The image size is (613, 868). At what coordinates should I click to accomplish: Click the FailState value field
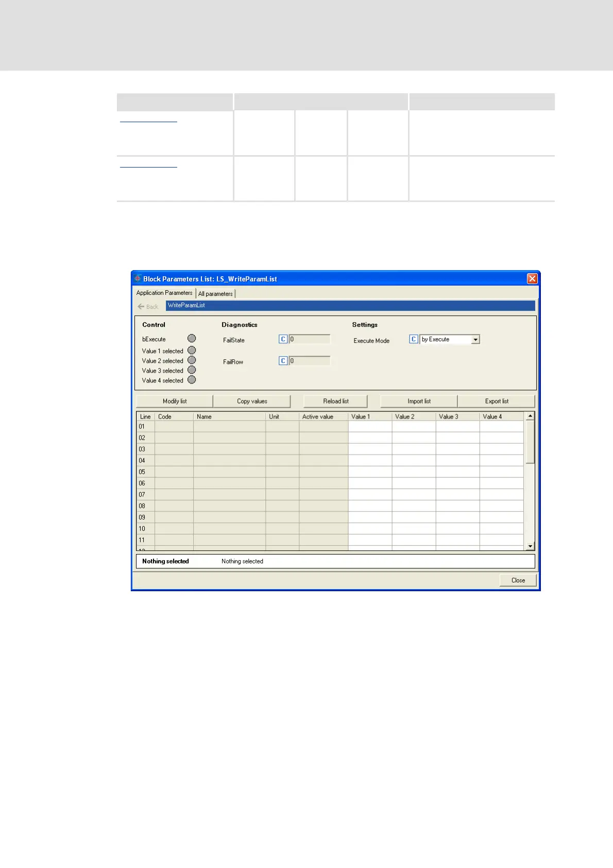coord(310,339)
